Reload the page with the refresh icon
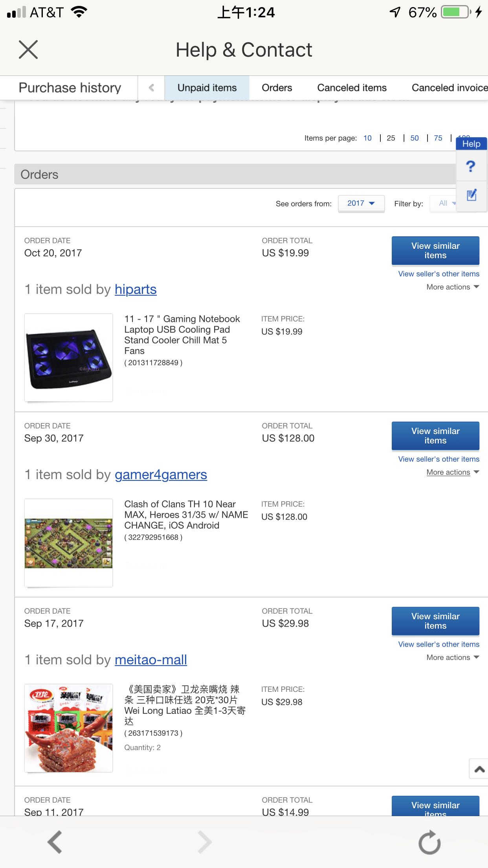Image resolution: width=488 pixels, height=868 pixels. 429,842
